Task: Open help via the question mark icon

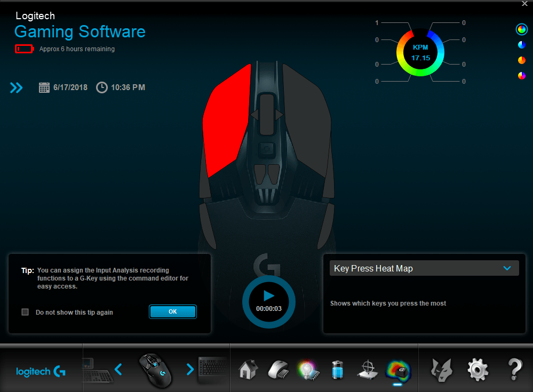Action: click(x=514, y=369)
